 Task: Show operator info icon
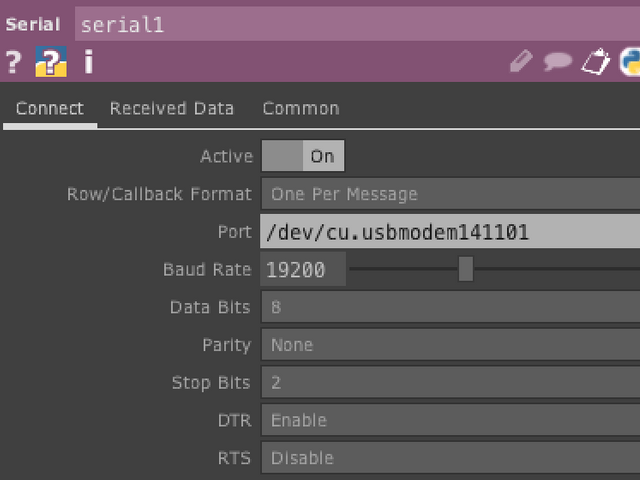click(x=88, y=63)
